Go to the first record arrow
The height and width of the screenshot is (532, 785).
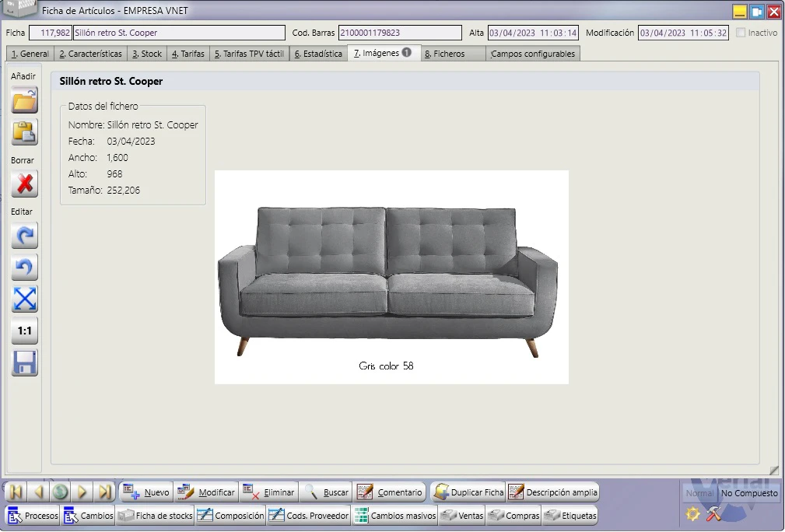pos(16,492)
